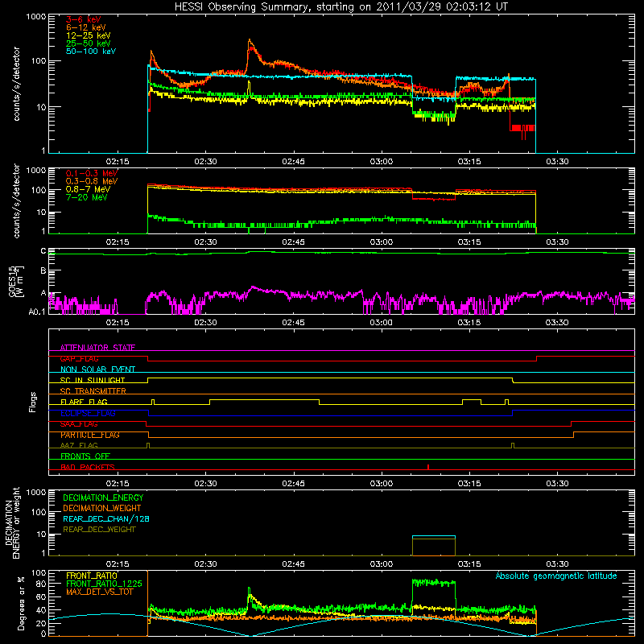644x644 pixels.
Task: Select the FLARE_FLAG label
Action: point(84,402)
